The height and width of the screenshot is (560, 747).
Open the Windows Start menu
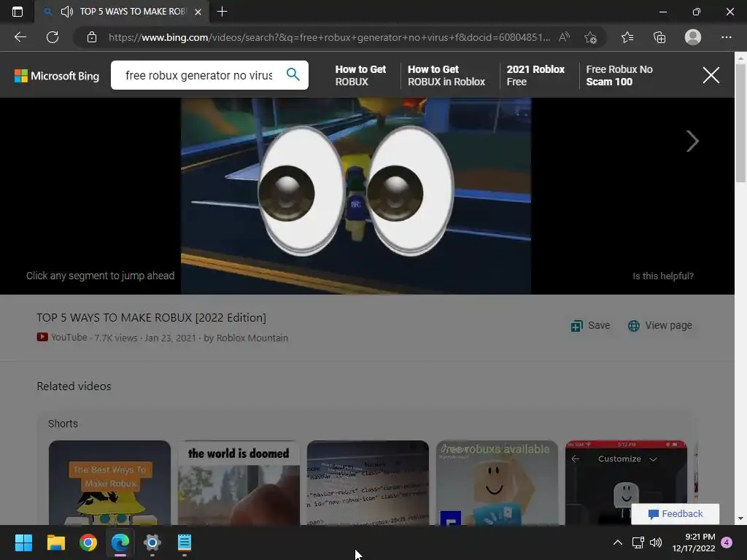(x=23, y=542)
